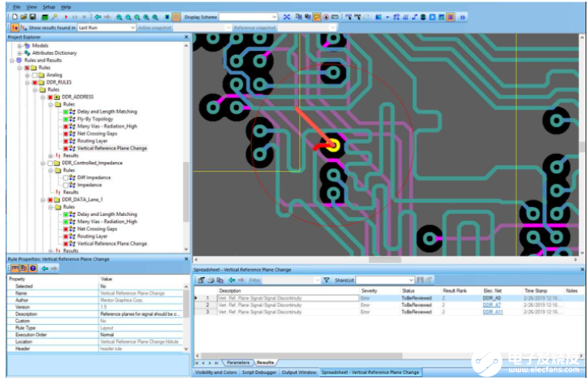Expand Results node under DDR_ADDRESS

50,156
